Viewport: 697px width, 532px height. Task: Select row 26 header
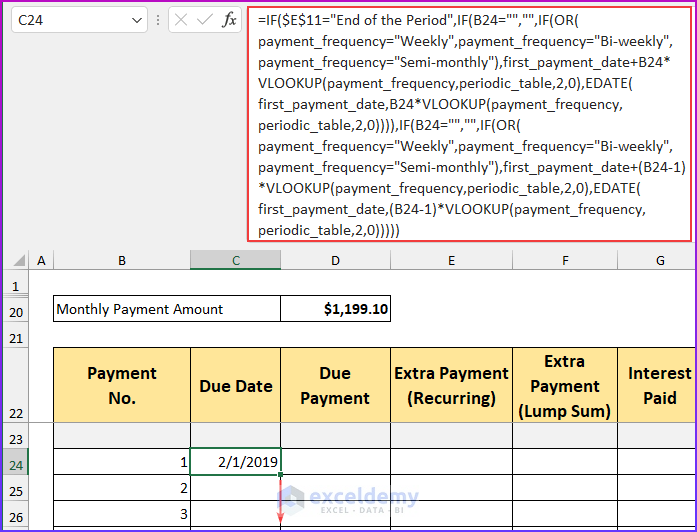click(16, 514)
